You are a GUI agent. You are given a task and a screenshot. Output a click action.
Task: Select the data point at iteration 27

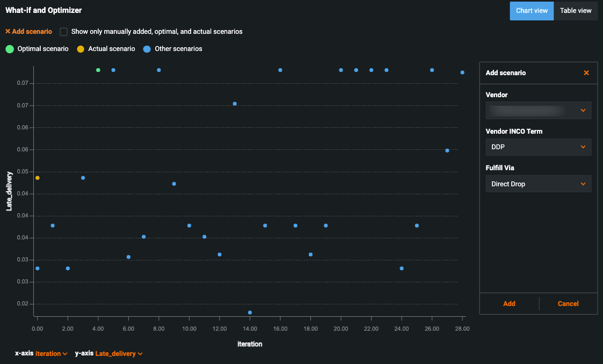click(447, 150)
